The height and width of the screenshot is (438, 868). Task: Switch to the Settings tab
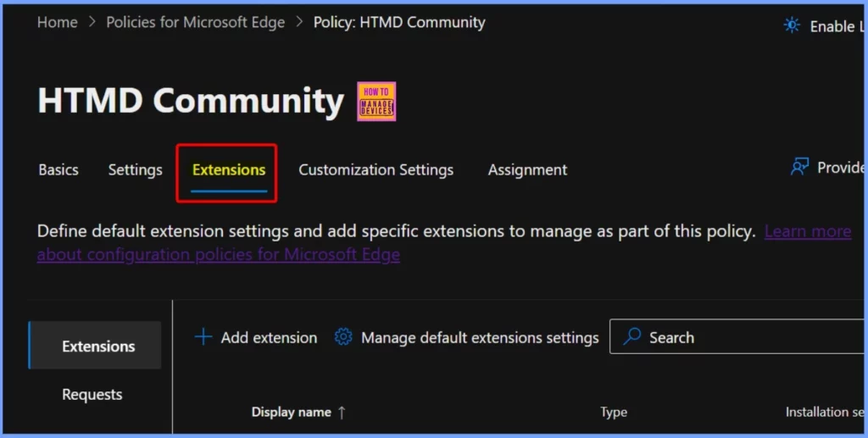(x=135, y=169)
